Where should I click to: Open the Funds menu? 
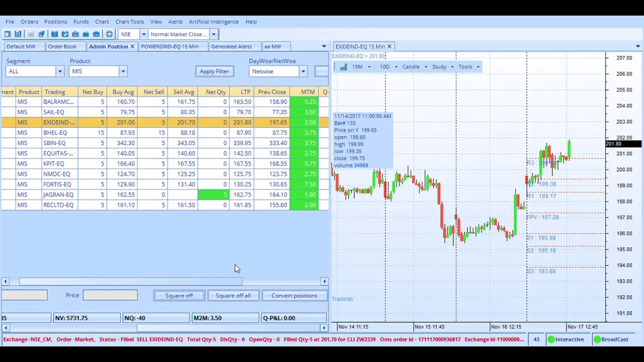click(x=81, y=22)
